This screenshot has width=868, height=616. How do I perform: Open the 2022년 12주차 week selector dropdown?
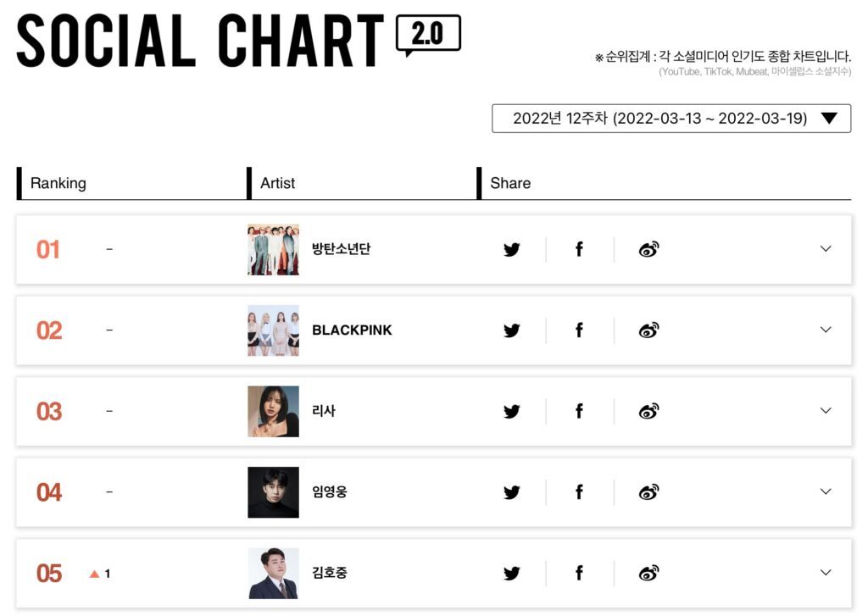[671, 119]
